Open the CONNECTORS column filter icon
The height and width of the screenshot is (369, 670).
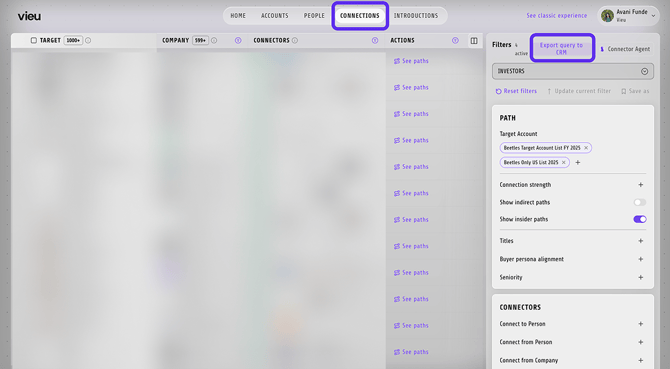pos(375,40)
